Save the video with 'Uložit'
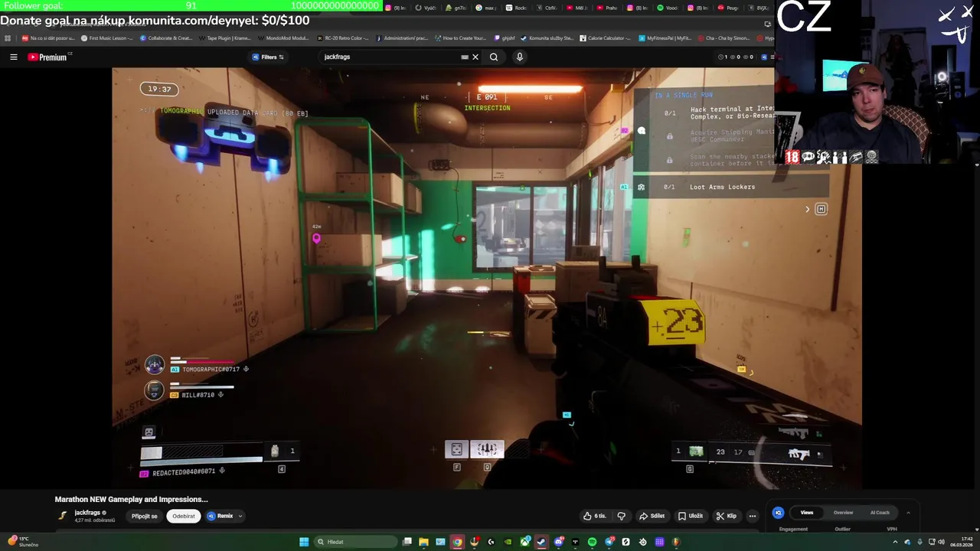The height and width of the screenshot is (551, 980). pos(690,516)
